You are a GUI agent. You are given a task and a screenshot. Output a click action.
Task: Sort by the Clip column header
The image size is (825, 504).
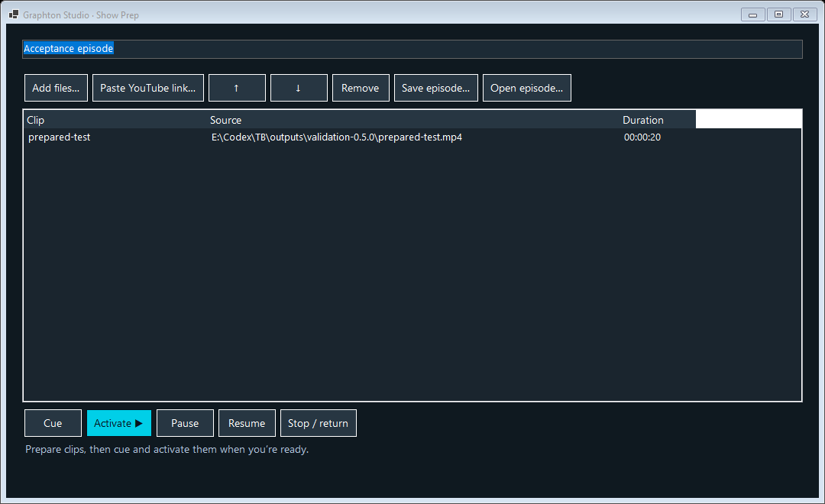click(x=116, y=120)
